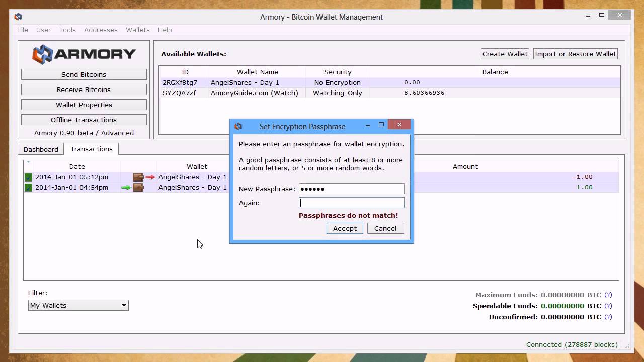The image size is (644, 362).
Task: Click the Date column header
Action: [x=77, y=166]
